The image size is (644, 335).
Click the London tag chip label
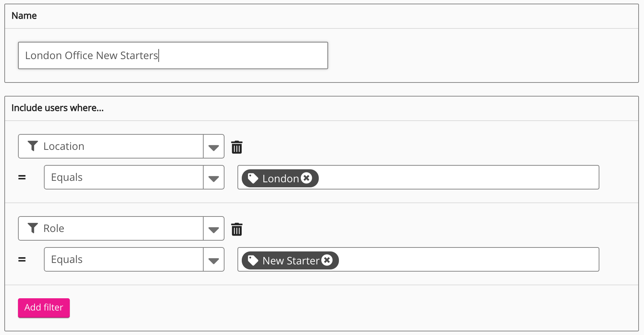click(x=281, y=178)
